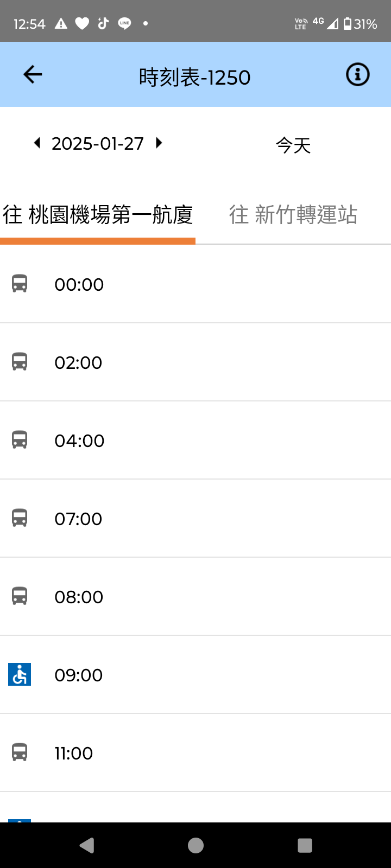Open date picker showing 2025-01-27

pos(98,144)
